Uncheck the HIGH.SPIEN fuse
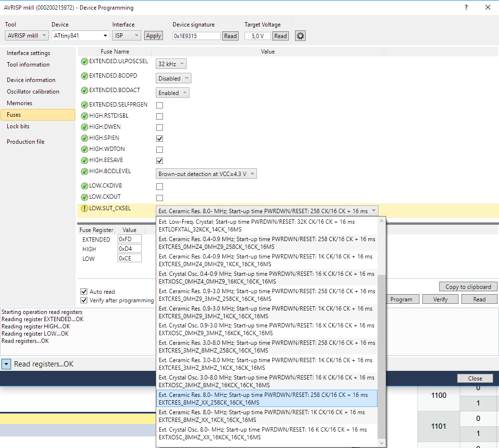 pyautogui.click(x=160, y=138)
